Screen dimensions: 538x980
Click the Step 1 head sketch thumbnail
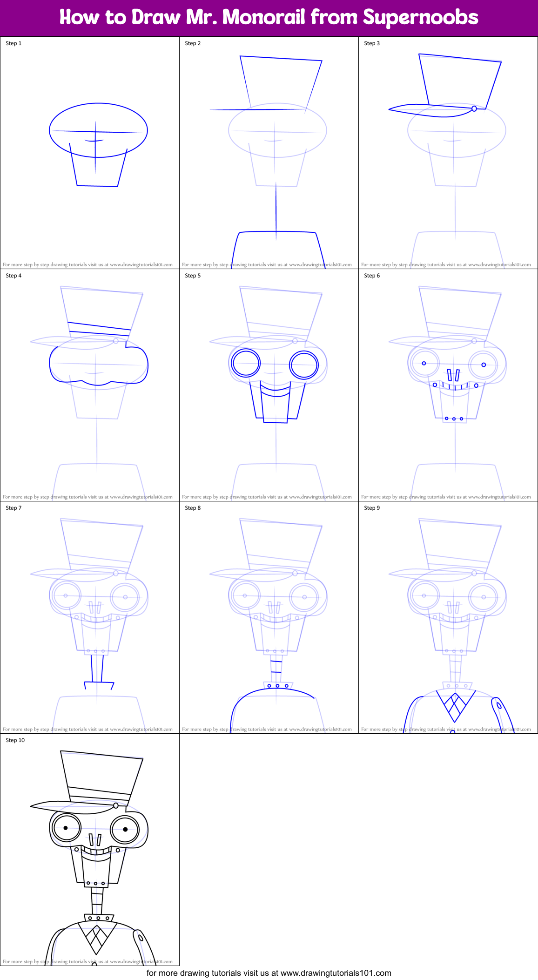(x=90, y=153)
